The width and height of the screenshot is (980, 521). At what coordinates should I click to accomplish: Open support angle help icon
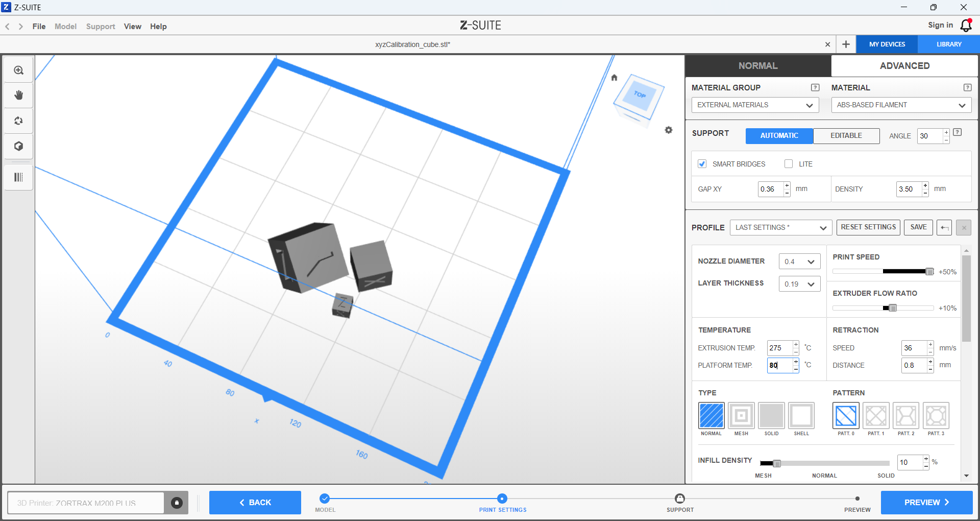[x=958, y=132]
